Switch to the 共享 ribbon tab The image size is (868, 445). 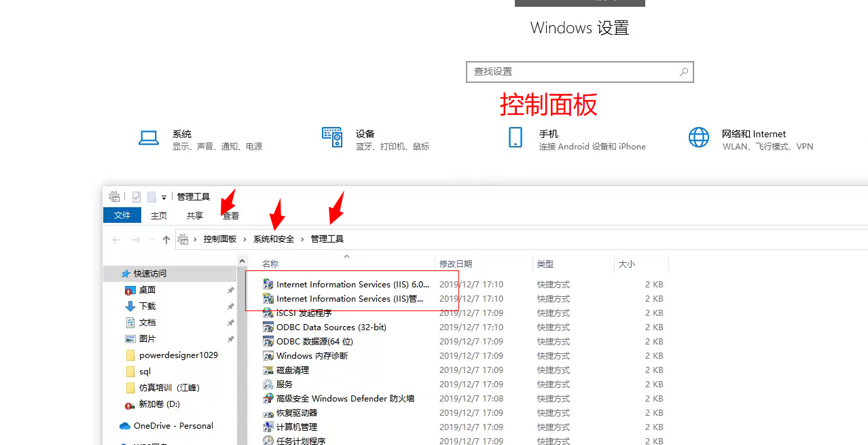(x=195, y=215)
